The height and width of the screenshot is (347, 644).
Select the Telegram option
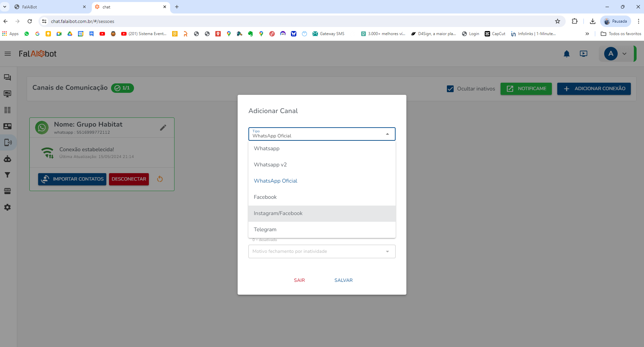(322, 230)
